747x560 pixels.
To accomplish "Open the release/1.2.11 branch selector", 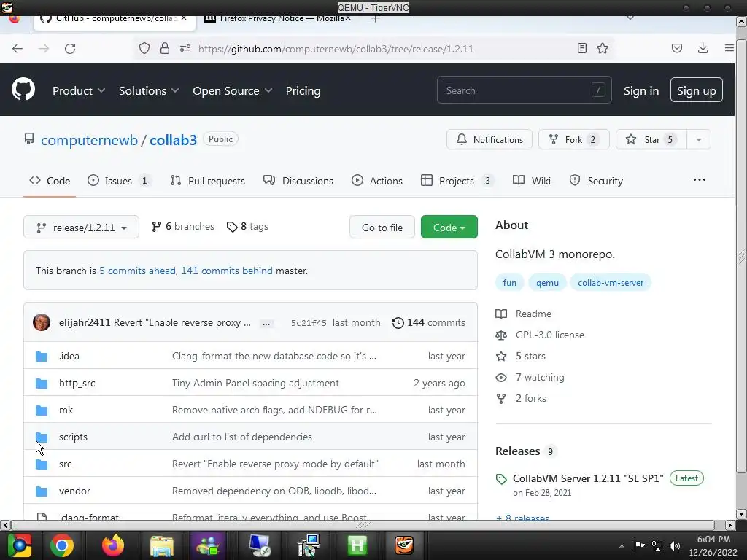I will [81, 227].
